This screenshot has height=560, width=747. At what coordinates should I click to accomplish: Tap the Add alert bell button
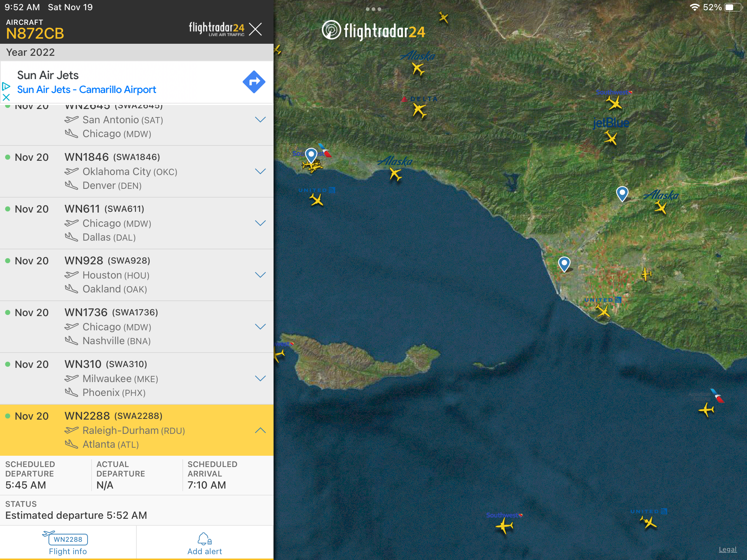pyautogui.click(x=205, y=543)
